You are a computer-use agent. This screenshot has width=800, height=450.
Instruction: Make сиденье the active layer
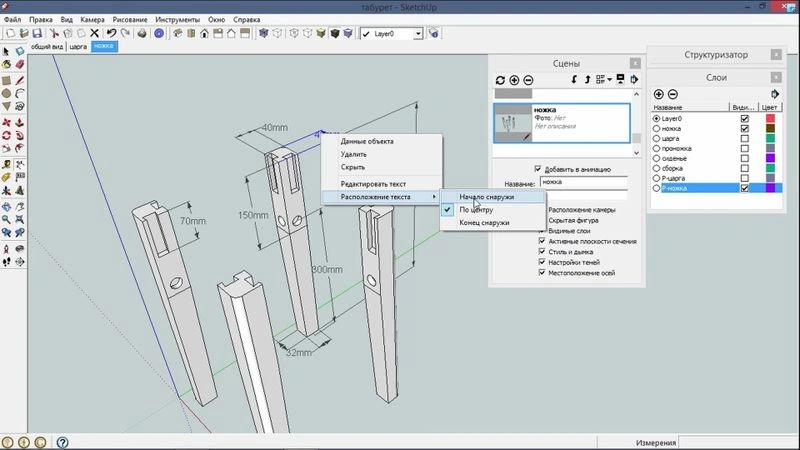coord(657,158)
